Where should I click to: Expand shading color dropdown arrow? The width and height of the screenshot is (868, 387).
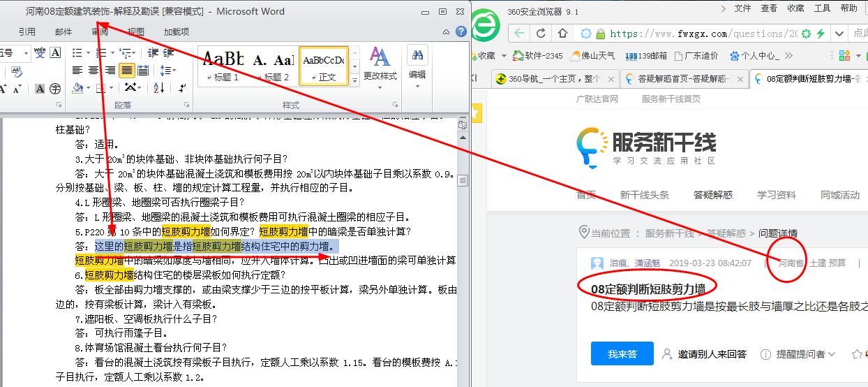pyautogui.click(x=89, y=88)
